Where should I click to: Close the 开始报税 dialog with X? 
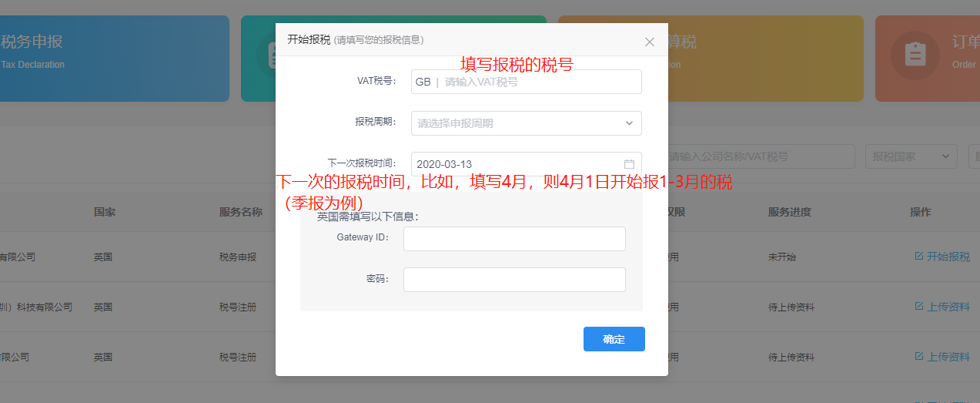tap(650, 42)
